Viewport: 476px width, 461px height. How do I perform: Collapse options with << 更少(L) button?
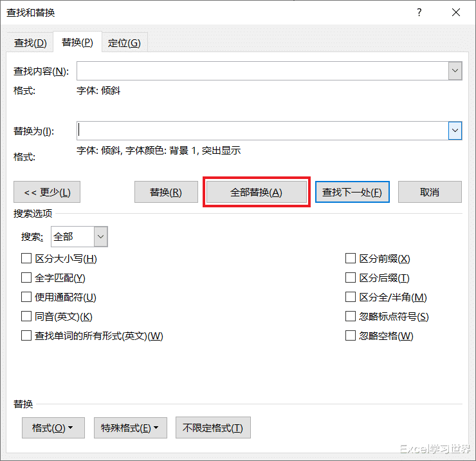[x=47, y=192]
